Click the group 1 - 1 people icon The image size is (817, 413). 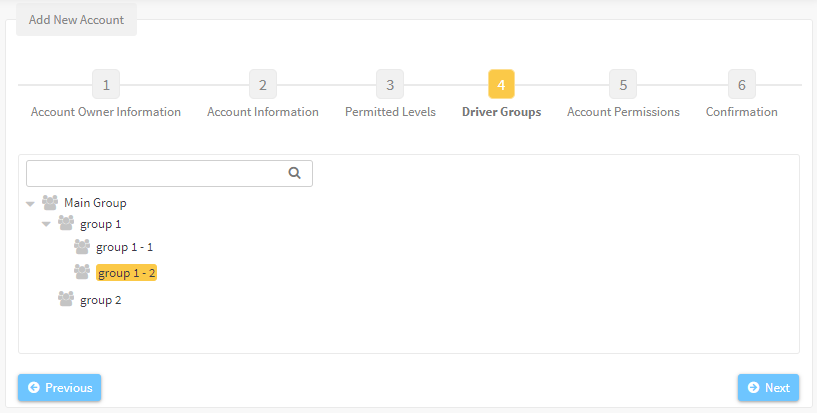(x=82, y=246)
